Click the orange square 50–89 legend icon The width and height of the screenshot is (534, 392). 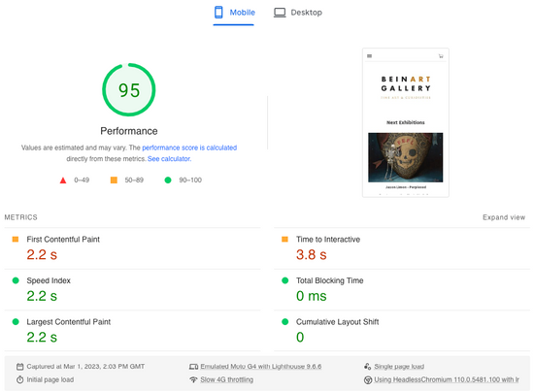click(114, 180)
